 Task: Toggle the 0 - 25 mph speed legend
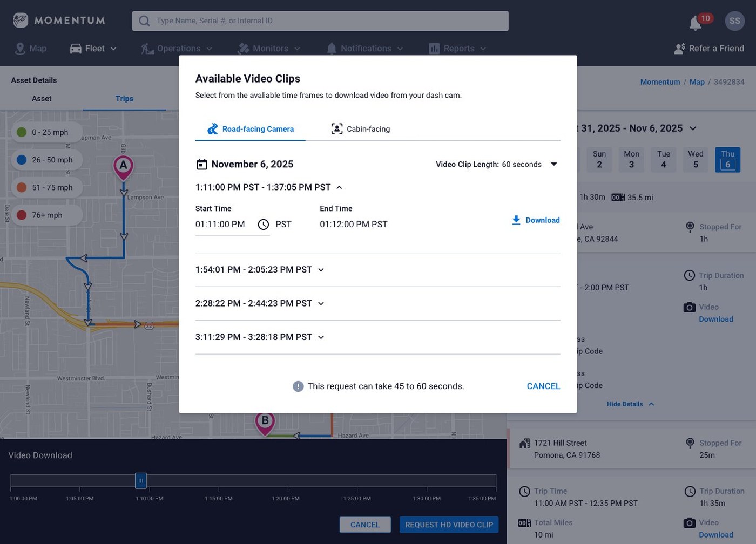click(x=46, y=132)
